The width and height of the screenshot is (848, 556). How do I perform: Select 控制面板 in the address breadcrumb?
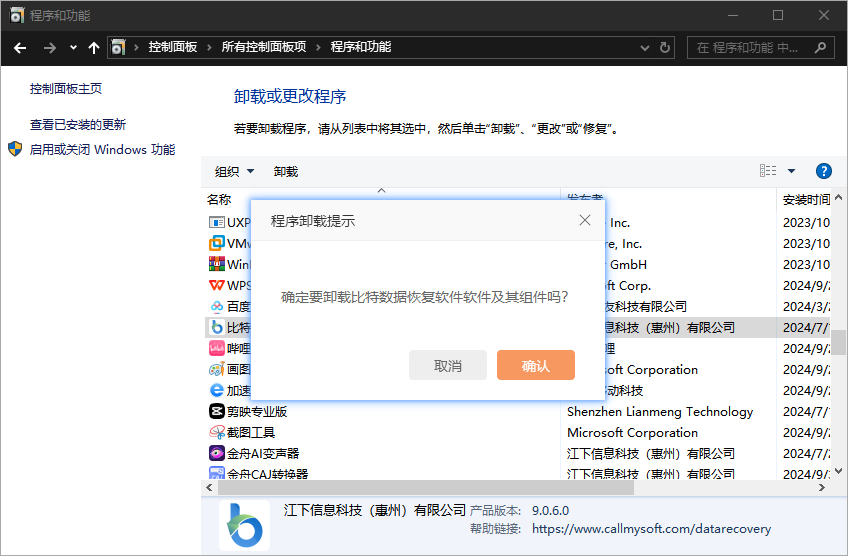[x=173, y=47]
